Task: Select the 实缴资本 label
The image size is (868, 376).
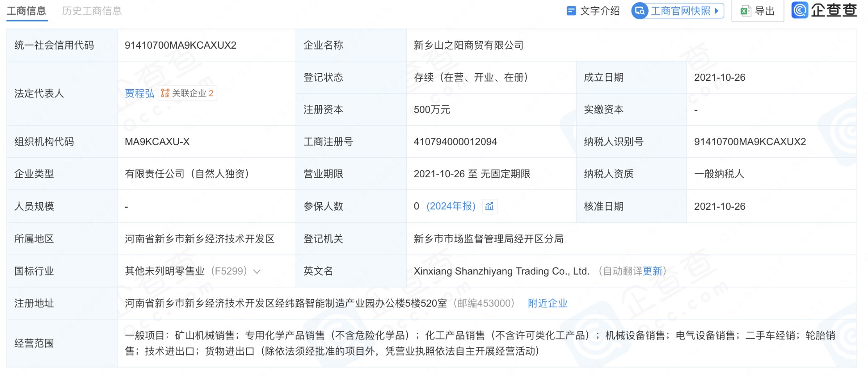Action: pos(603,109)
